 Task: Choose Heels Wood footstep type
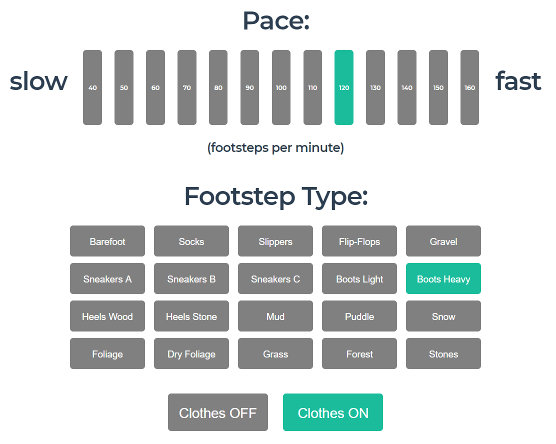pyautogui.click(x=107, y=316)
